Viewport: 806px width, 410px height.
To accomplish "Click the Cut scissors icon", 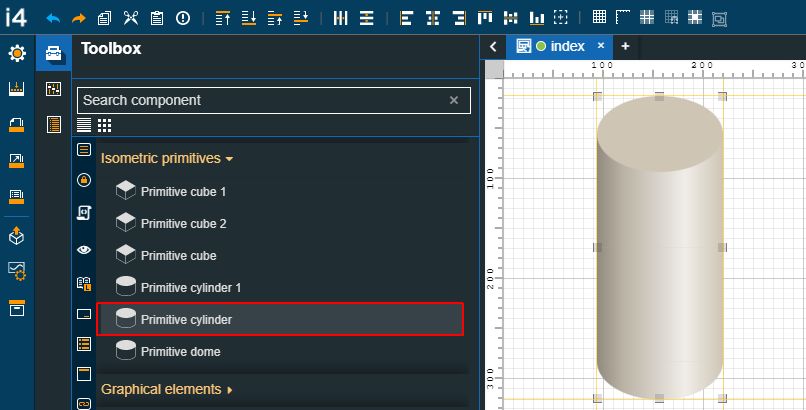I will point(131,18).
